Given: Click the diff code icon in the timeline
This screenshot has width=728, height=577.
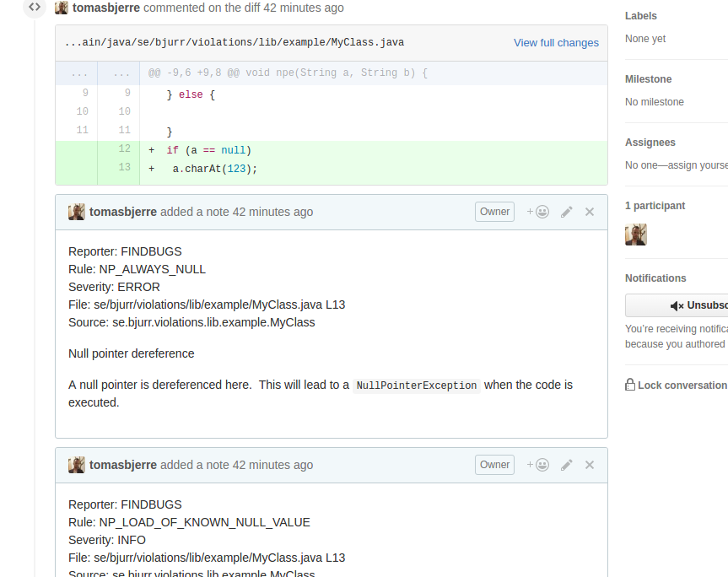Looking at the screenshot, I should [35, 7].
